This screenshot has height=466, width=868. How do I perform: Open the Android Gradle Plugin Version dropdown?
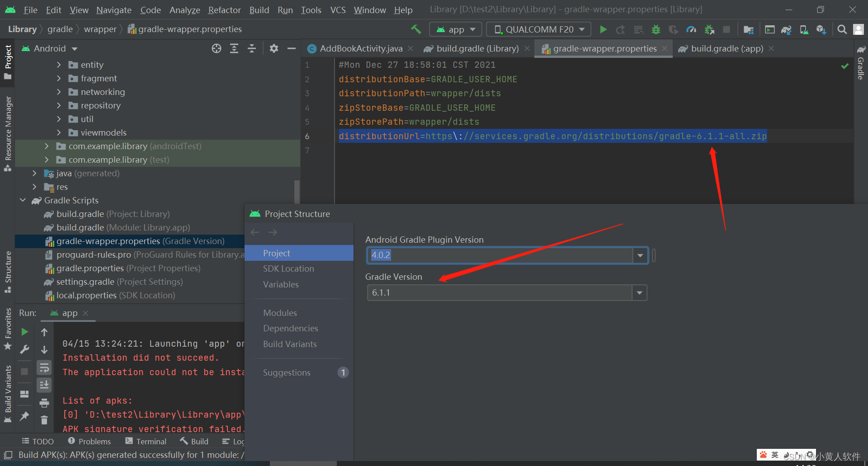[640, 255]
